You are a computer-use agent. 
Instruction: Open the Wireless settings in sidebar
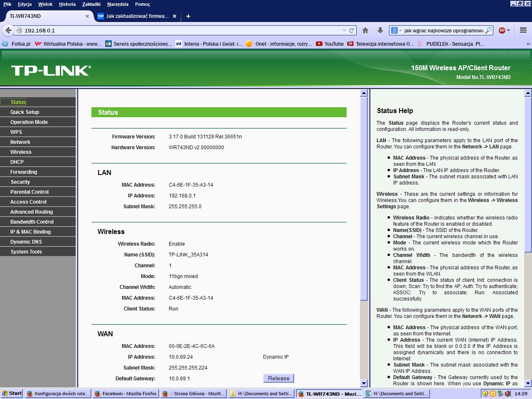click(x=21, y=152)
